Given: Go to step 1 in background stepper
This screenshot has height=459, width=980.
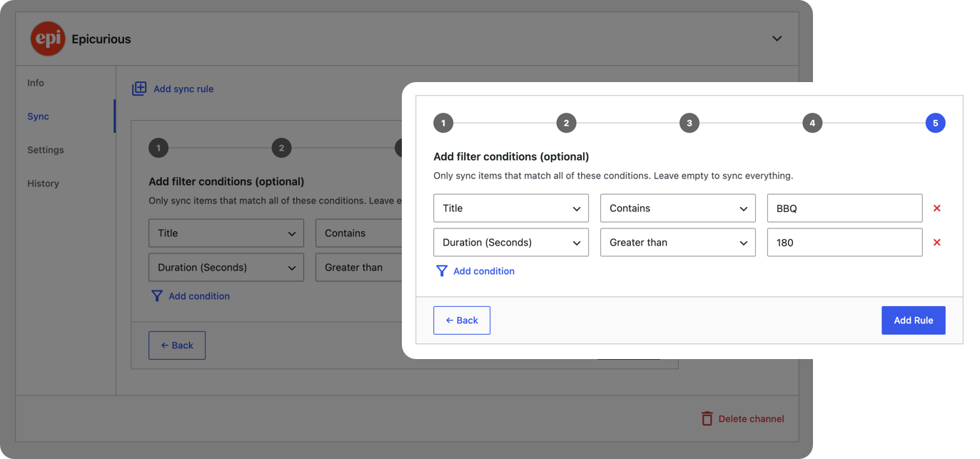Looking at the screenshot, I should point(158,148).
